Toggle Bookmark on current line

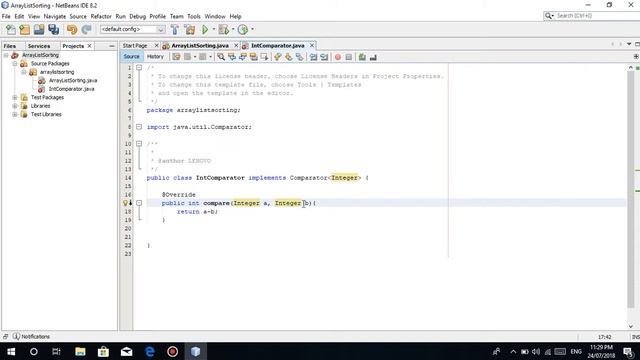pyautogui.click(x=300, y=57)
